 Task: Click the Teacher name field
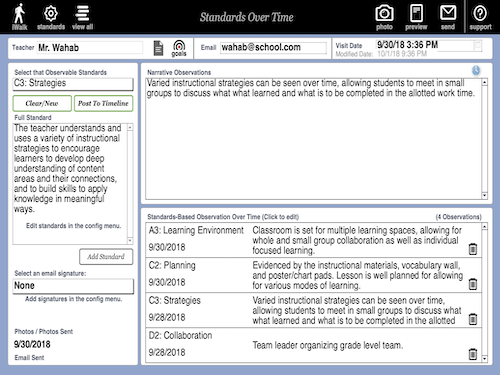[x=90, y=48]
